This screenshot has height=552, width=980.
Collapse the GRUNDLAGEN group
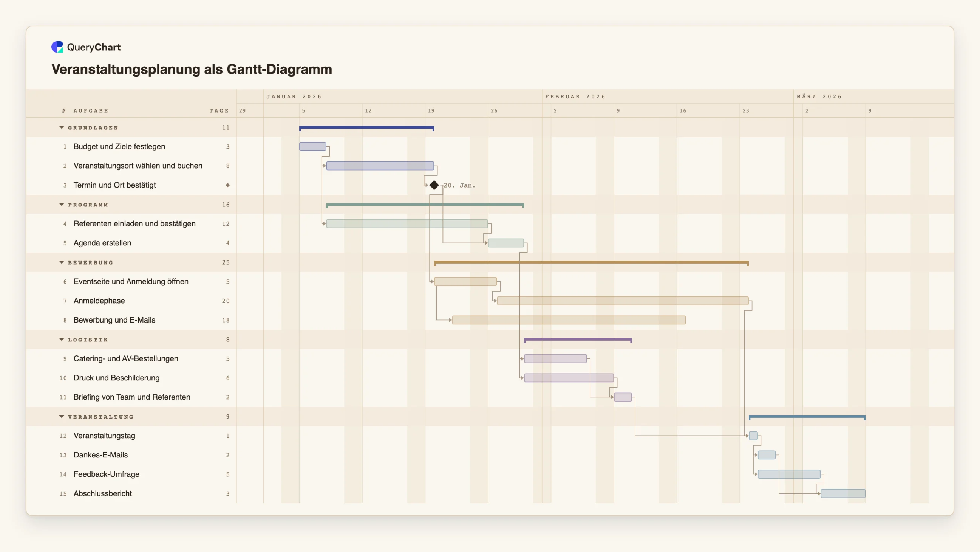click(x=62, y=127)
